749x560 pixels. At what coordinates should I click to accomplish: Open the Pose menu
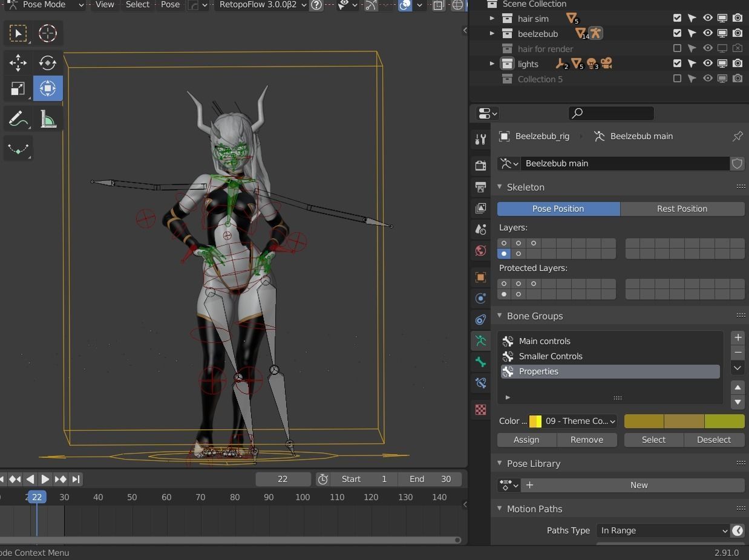(170, 5)
